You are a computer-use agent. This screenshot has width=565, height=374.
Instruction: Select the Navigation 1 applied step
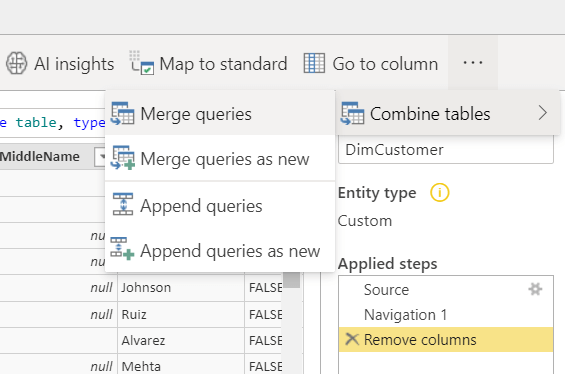pyautogui.click(x=446, y=315)
